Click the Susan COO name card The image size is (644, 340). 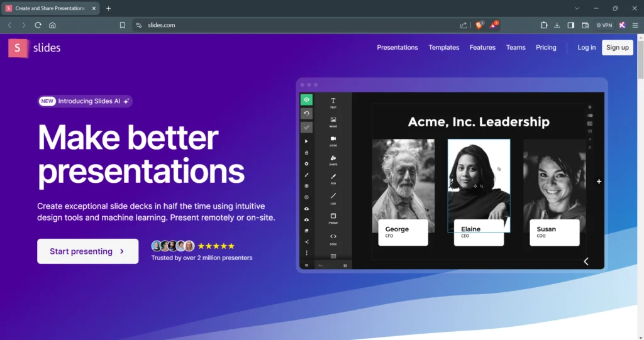click(x=555, y=233)
